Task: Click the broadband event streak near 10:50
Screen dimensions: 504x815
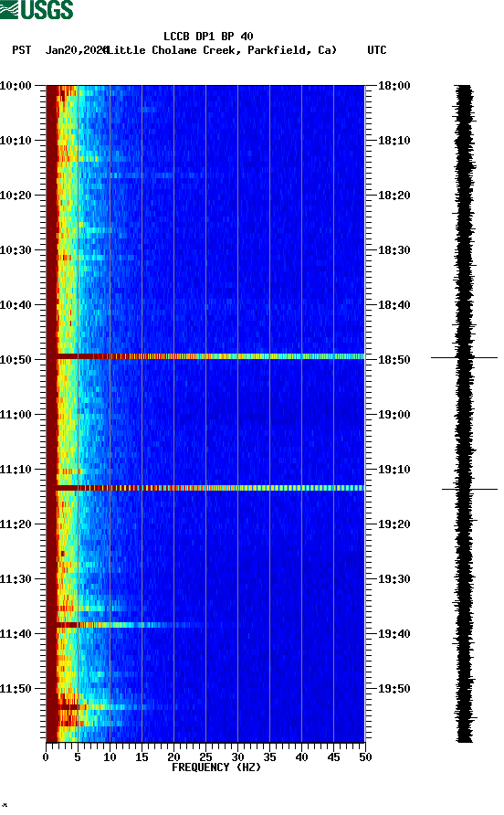Action: pyautogui.click(x=210, y=356)
